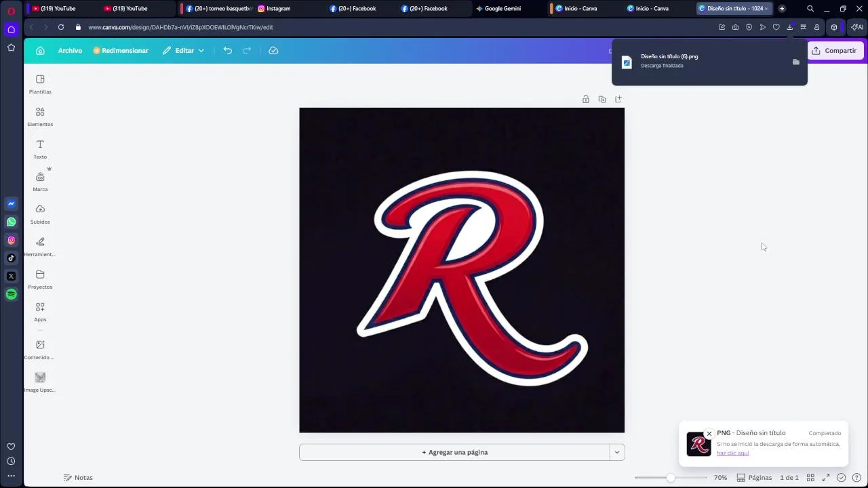Image resolution: width=868 pixels, height=488 pixels.
Task: Open the Elementos panel
Action: (40, 117)
